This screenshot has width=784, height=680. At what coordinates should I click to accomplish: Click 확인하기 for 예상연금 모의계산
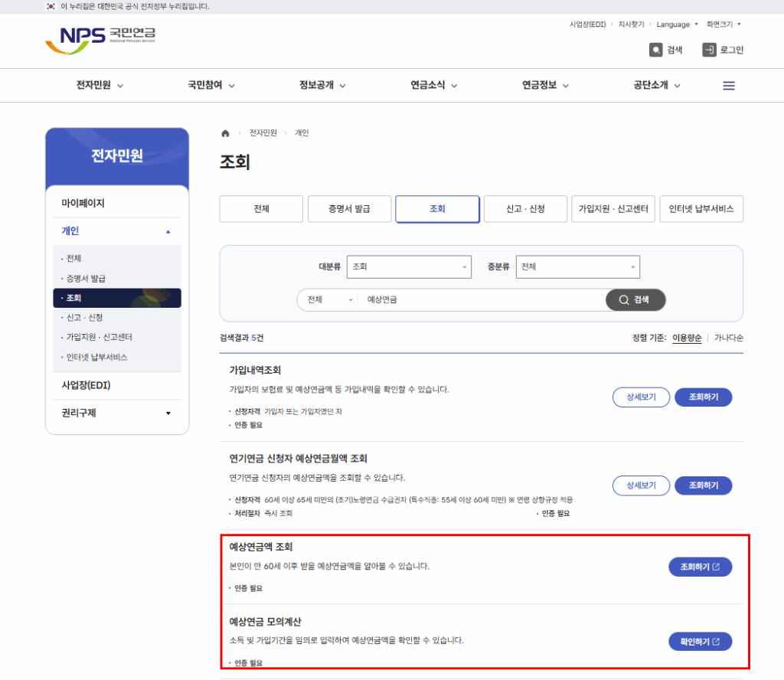(x=701, y=641)
